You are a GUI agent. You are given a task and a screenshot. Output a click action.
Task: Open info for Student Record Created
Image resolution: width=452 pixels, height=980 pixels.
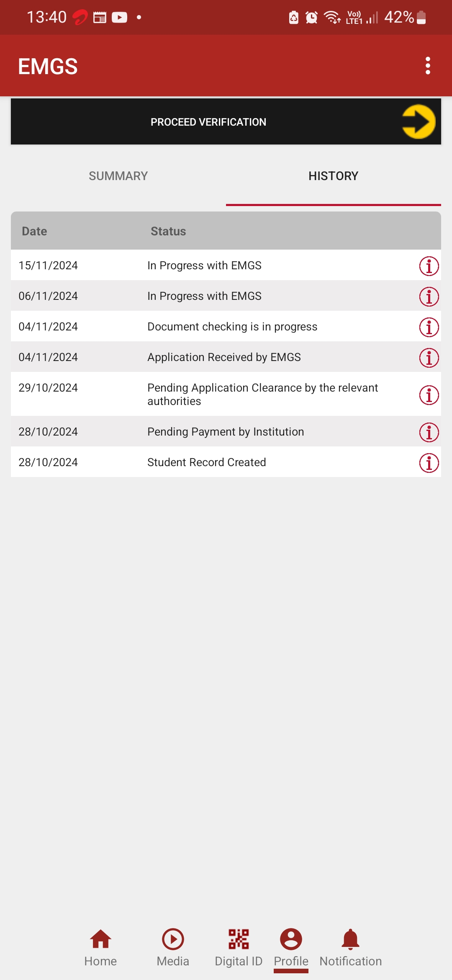pyautogui.click(x=429, y=463)
